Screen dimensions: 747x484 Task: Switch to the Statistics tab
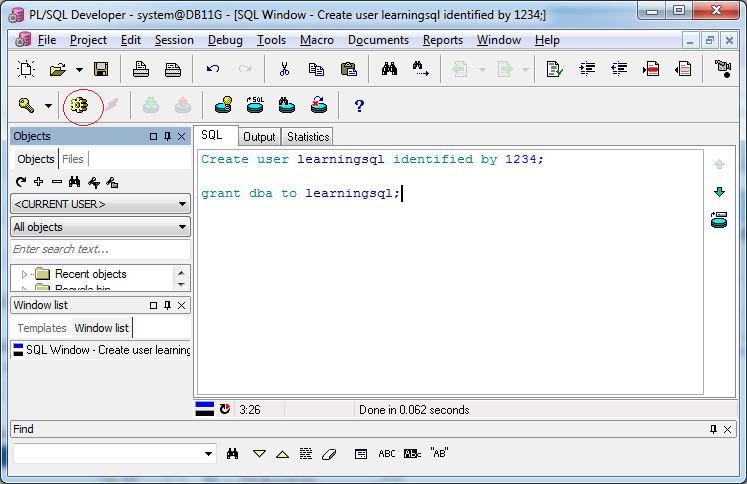(x=308, y=137)
